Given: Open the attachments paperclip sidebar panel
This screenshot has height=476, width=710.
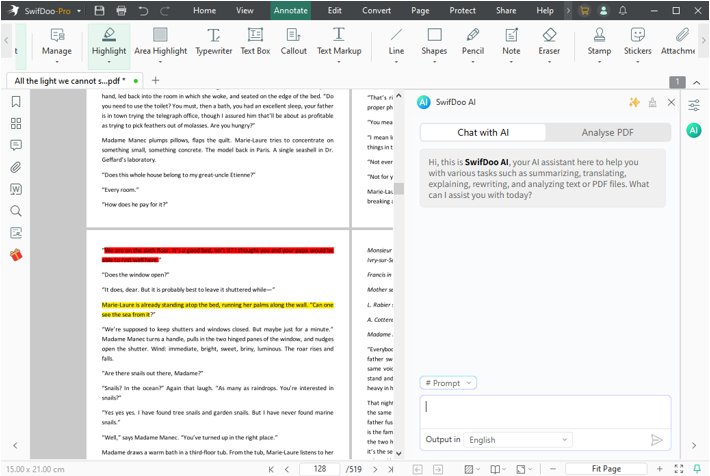Looking at the screenshot, I should (16, 167).
